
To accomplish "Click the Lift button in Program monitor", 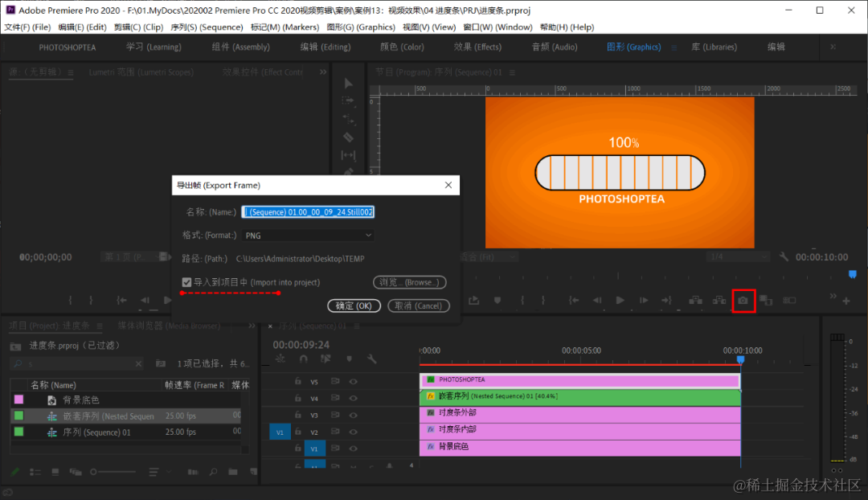I will pos(695,300).
